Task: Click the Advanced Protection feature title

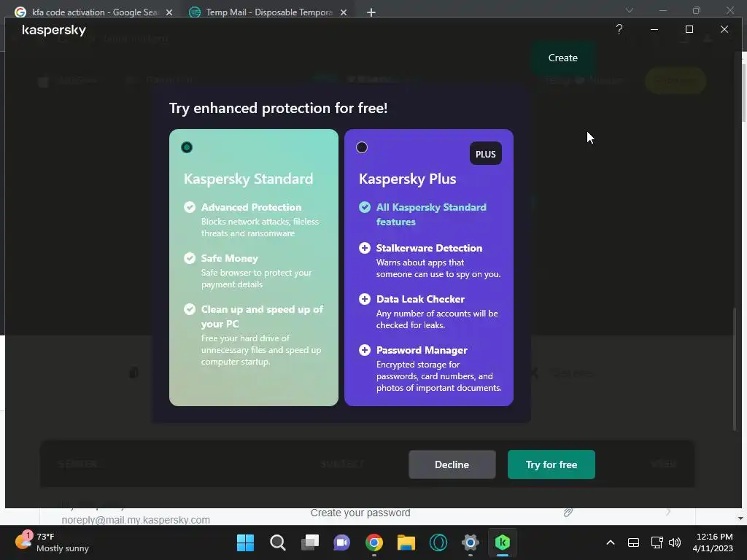Action: 251,207
